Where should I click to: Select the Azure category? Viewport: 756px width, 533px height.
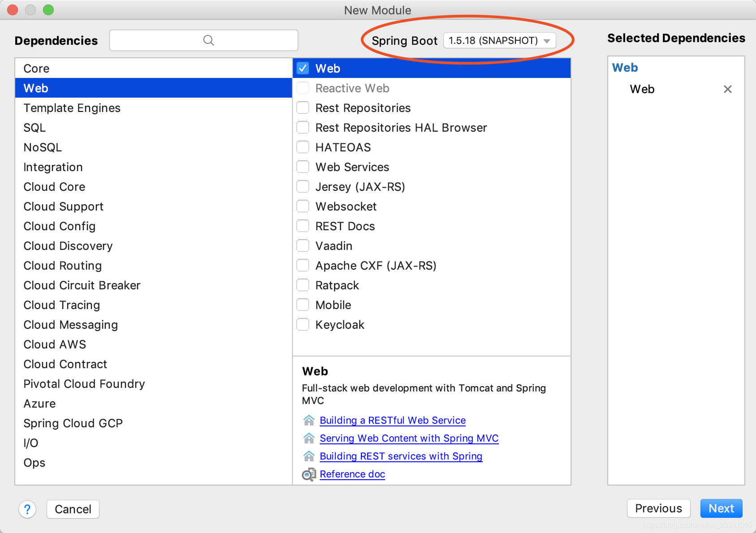154,404
